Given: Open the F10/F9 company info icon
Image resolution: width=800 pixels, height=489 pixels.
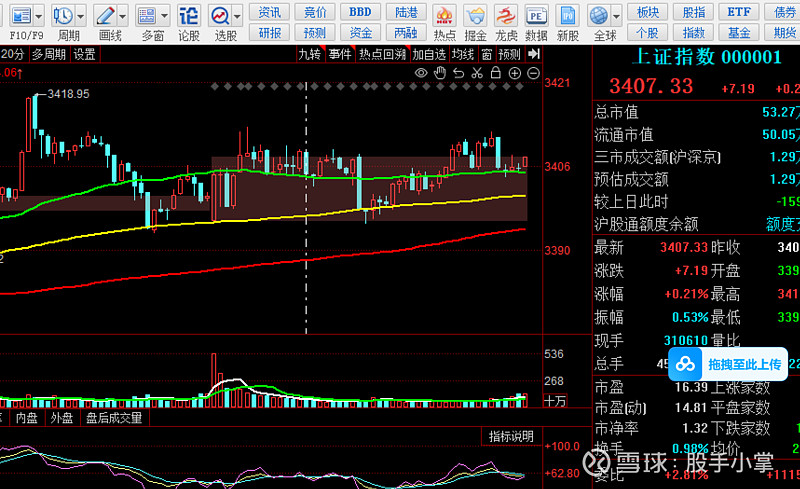Looking at the screenshot, I should tap(21, 16).
